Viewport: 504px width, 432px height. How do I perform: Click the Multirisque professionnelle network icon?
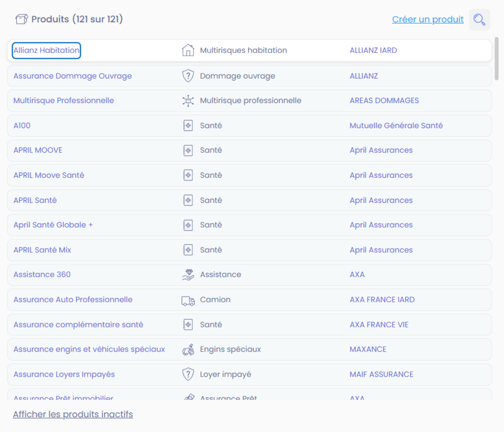(188, 101)
